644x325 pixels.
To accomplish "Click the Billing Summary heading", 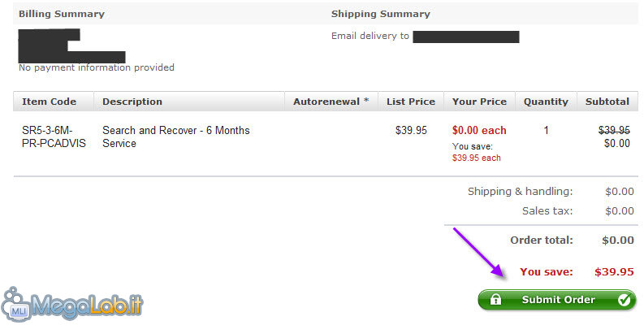I will coord(62,14).
